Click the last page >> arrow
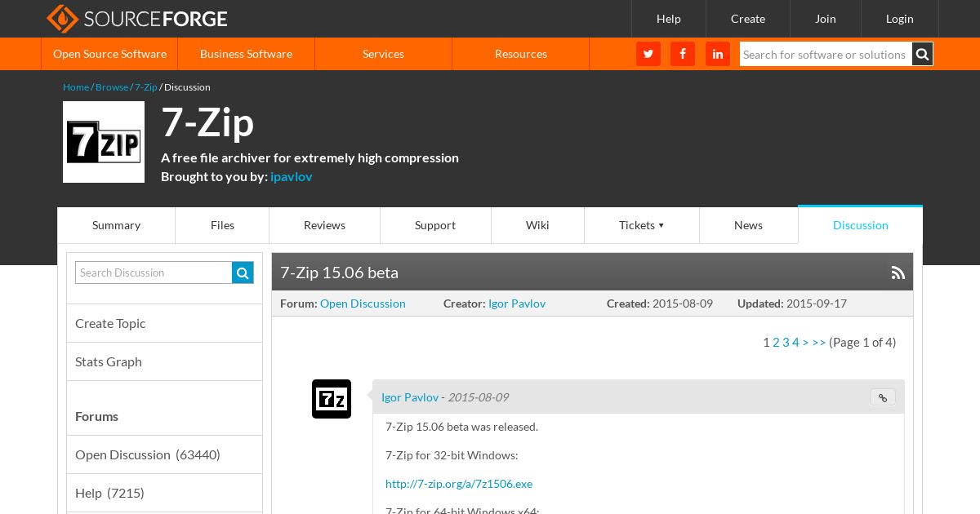 [x=819, y=343]
